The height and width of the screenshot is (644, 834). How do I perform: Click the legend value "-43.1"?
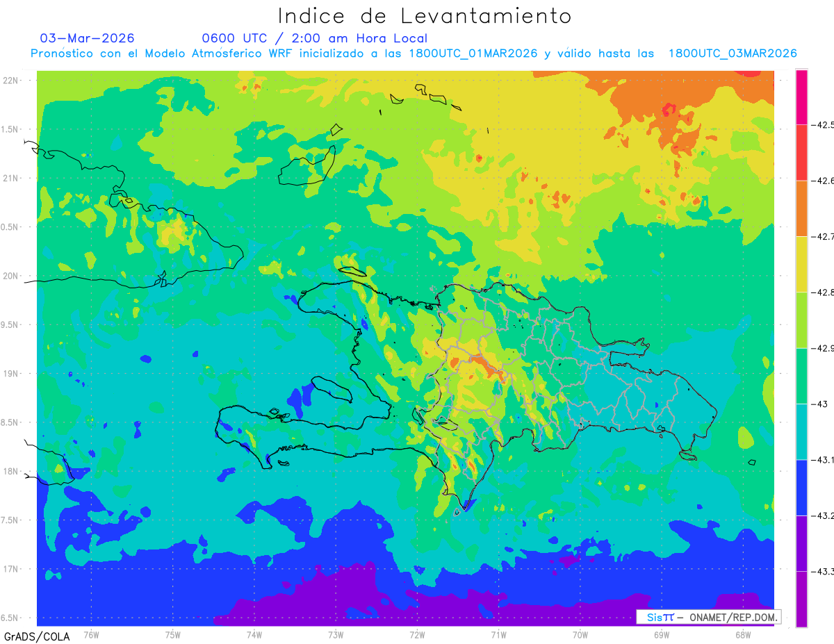point(822,460)
